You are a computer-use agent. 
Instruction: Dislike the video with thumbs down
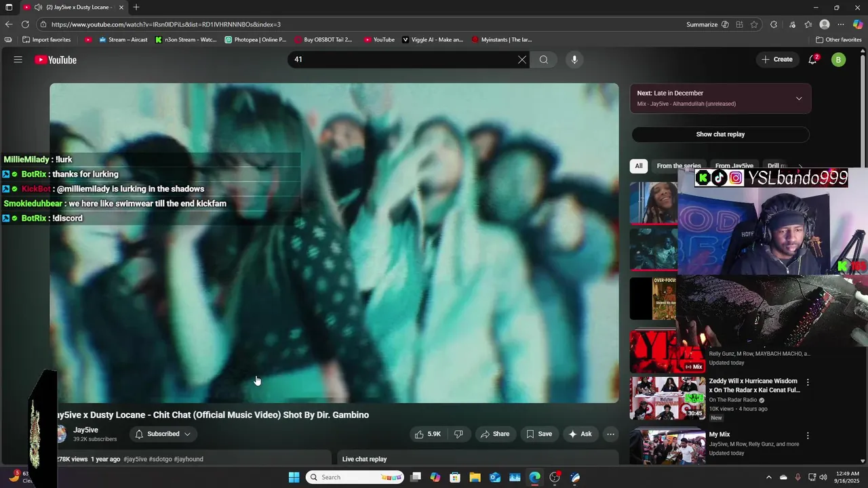pos(458,434)
